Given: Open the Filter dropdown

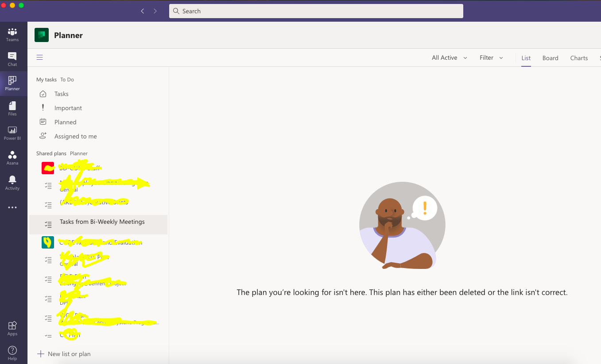Looking at the screenshot, I should tap(491, 57).
